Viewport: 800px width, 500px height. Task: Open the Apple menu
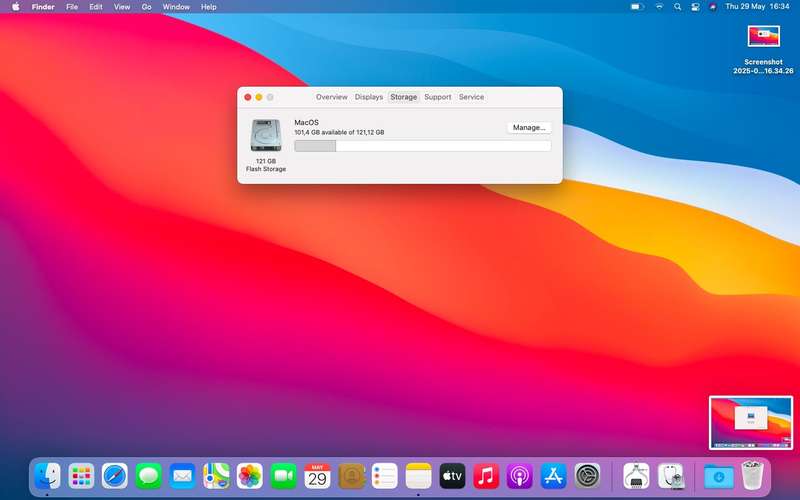(16, 7)
